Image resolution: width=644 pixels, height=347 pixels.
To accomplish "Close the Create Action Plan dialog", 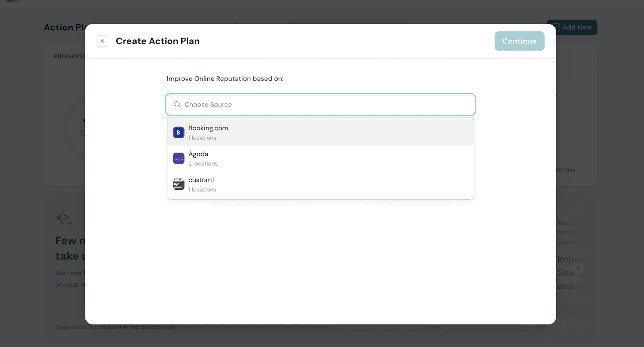I will (102, 41).
